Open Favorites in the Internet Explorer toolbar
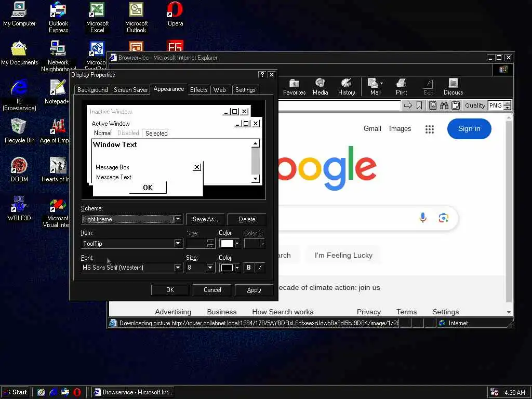The width and height of the screenshot is (532, 399). pyautogui.click(x=294, y=87)
